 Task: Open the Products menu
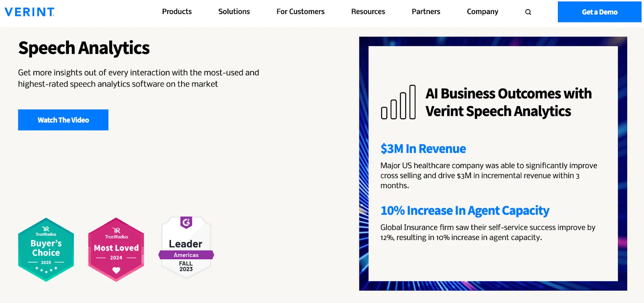tap(177, 12)
